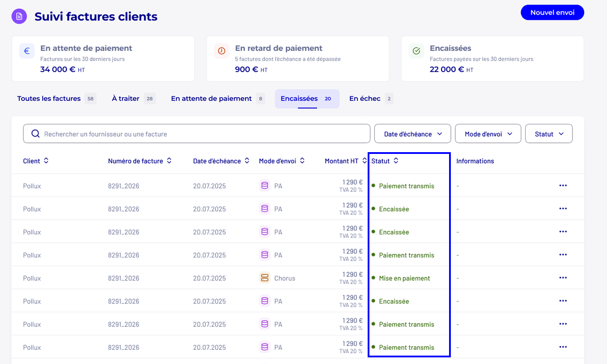Click 'Factures payées sur les 30 derniers jours' text
Image resolution: width=607 pixels, height=364 pixels.
click(x=481, y=59)
